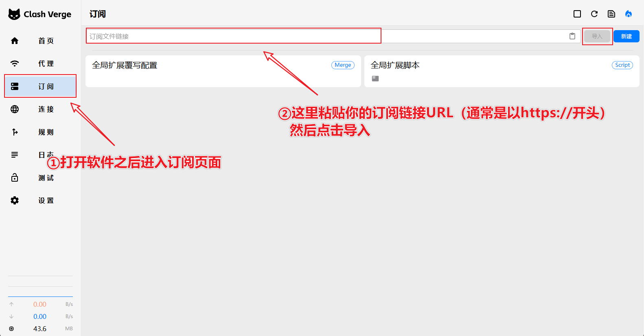
Task: Click the console icon under 全局扩展脚本
Action: 375,79
